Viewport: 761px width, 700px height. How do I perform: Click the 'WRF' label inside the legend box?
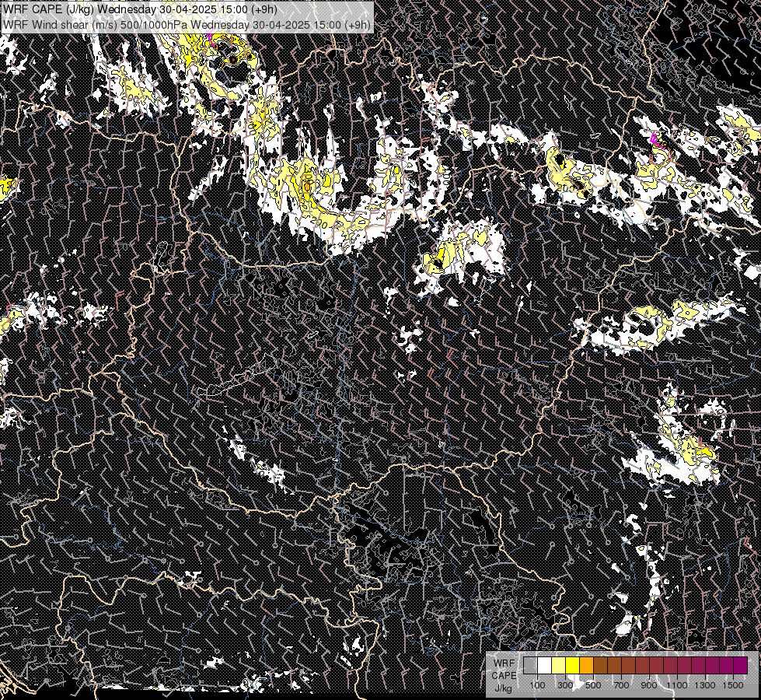[x=504, y=663]
